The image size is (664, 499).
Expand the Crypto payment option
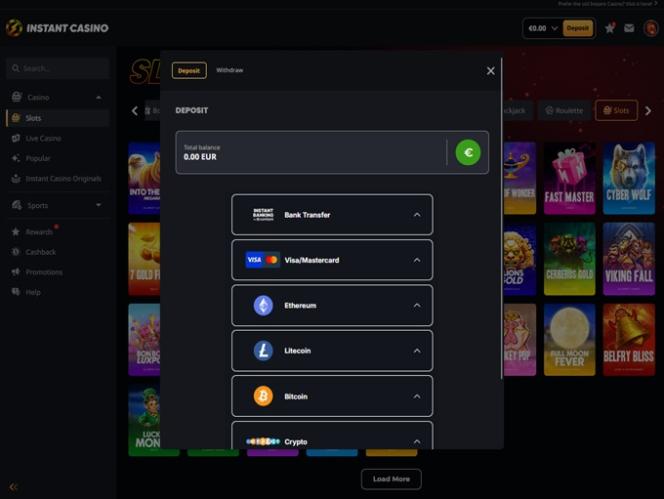[x=332, y=435]
